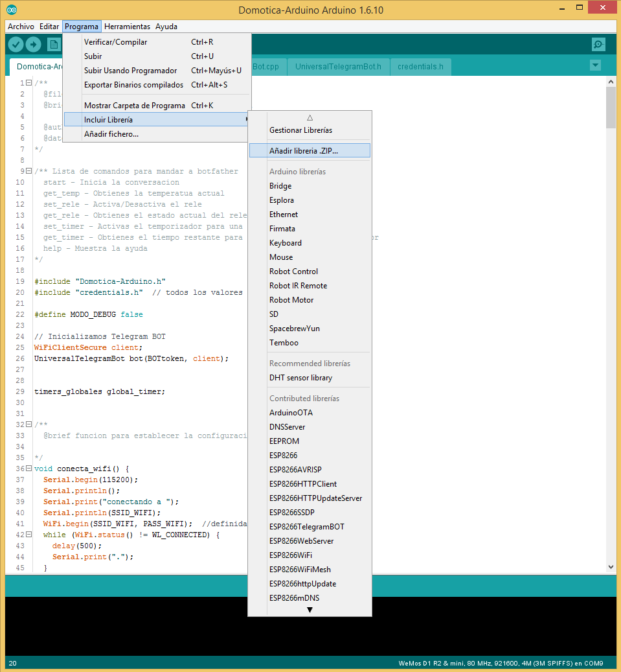Include the ESP8266SSDP library

click(x=310, y=512)
